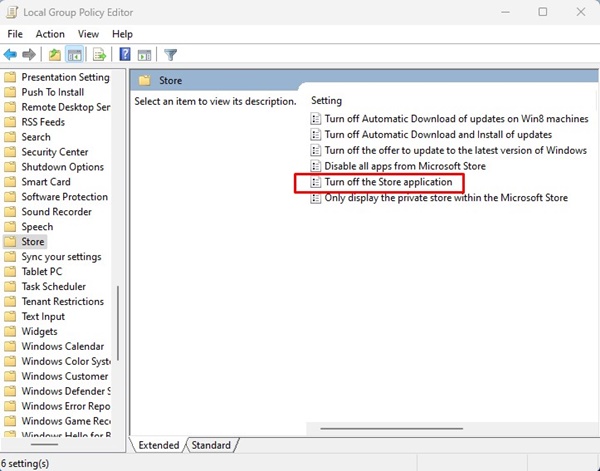The height and width of the screenshot is (471, 600).
Task: Toggle Show/Hide Console Tree icon
Action: [74, 55]
